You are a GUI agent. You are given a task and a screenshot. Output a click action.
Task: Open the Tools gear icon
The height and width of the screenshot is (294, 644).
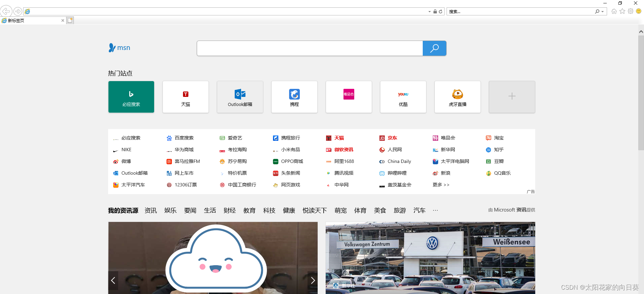point(631,11)
